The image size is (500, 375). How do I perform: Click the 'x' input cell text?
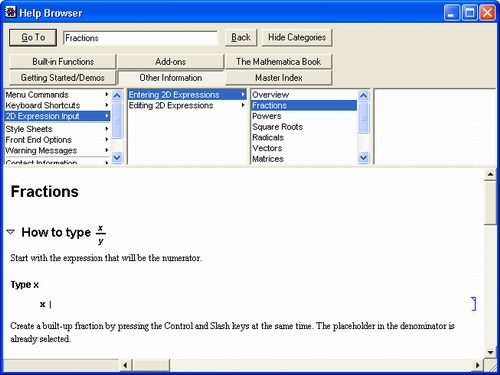[x=42, y=304]
